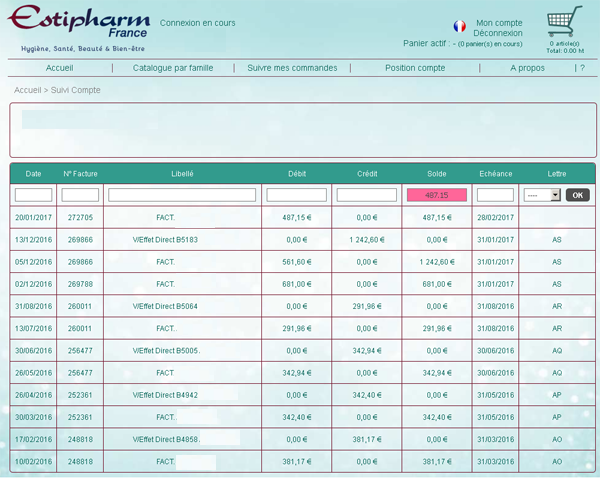Click the question mark help menu
This screenshot has height=478, width=600.
(x=582, y=68)
